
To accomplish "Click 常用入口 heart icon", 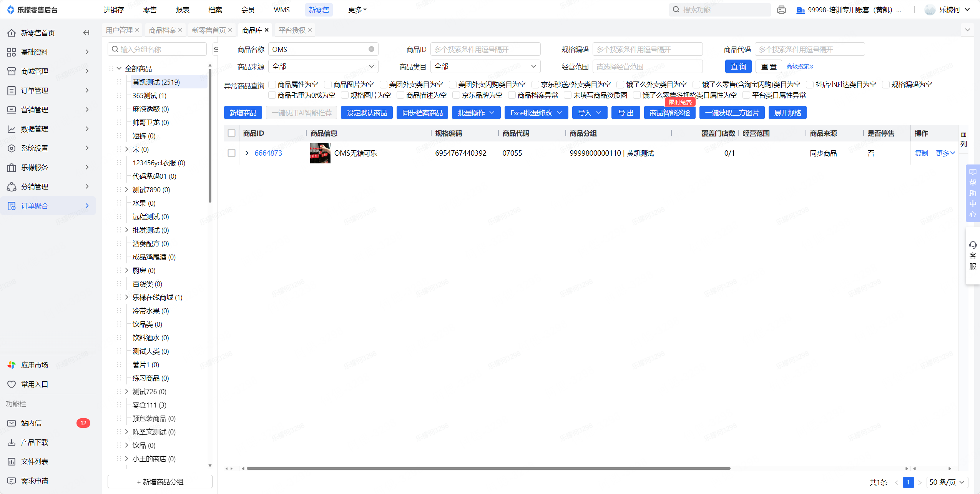I will [x=12, y=384].
